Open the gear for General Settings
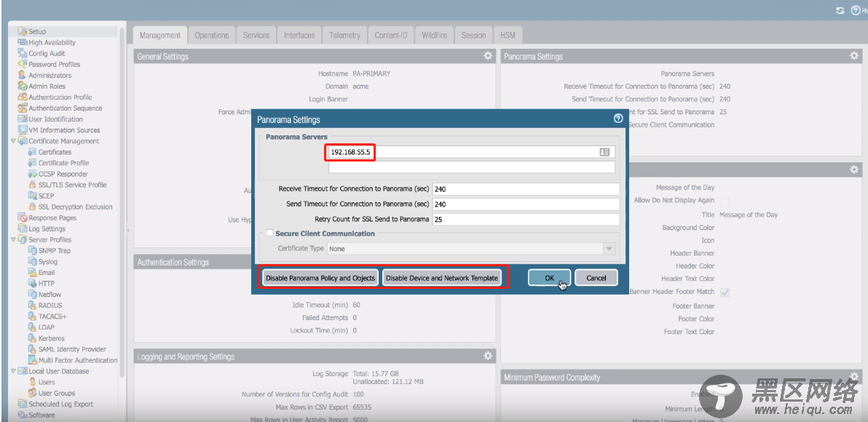 pyautogui.click(x=488, y=56)
